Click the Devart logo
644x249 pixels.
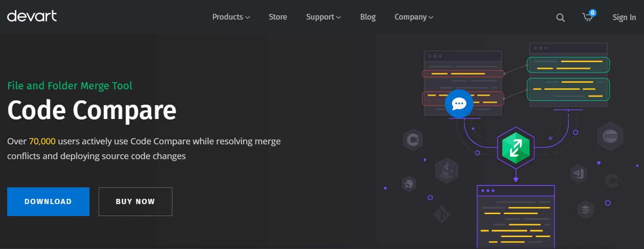(32, 16)
